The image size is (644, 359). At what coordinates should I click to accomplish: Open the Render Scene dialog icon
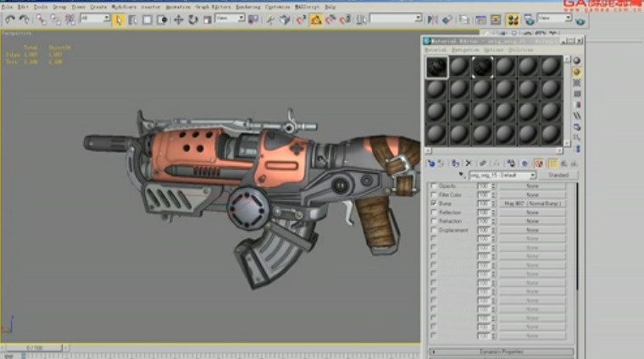tap(529, 19)
